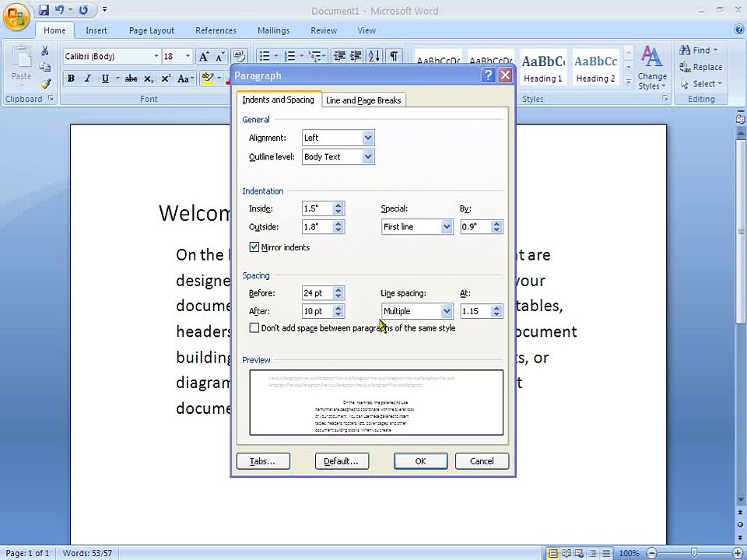Paste from the clipboard
Screen dimensions: 747x560
pyautogui.click(x=21, y=65)
